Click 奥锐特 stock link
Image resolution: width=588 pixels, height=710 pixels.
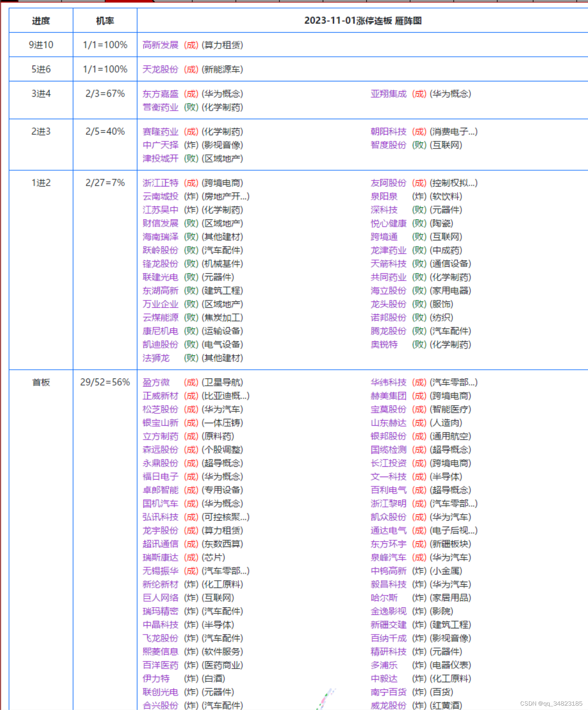[x=384, y=344]
